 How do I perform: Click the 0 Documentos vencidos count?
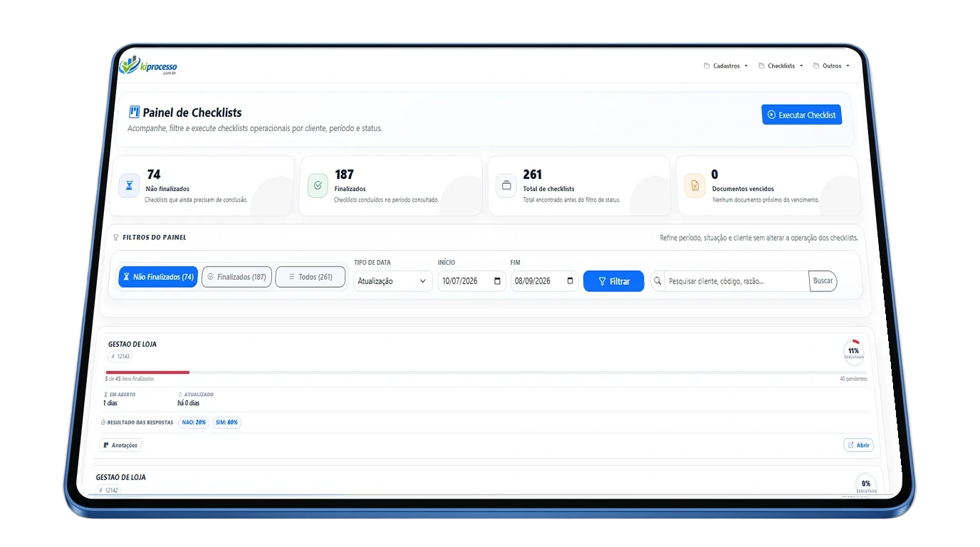click(714, 174)
